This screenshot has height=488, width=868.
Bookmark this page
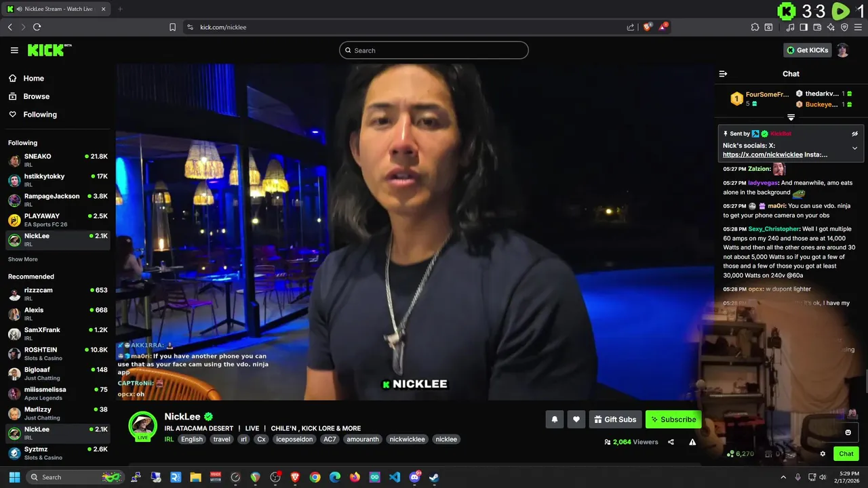coord(172,27)
